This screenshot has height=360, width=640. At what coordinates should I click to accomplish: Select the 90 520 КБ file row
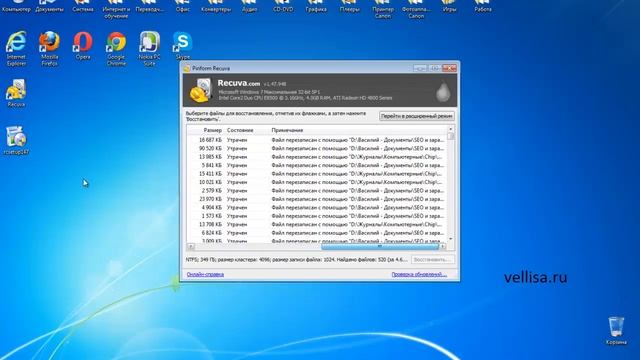(x=317, y=149)
